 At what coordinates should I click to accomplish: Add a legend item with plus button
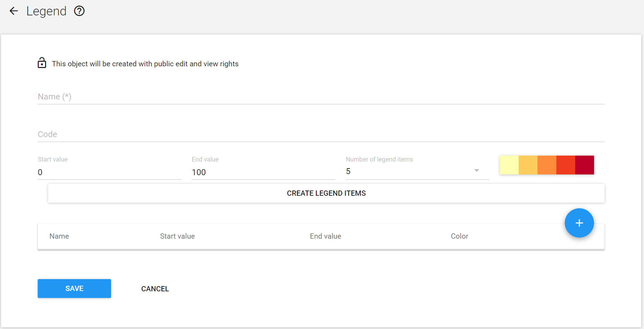coord(579,223)
